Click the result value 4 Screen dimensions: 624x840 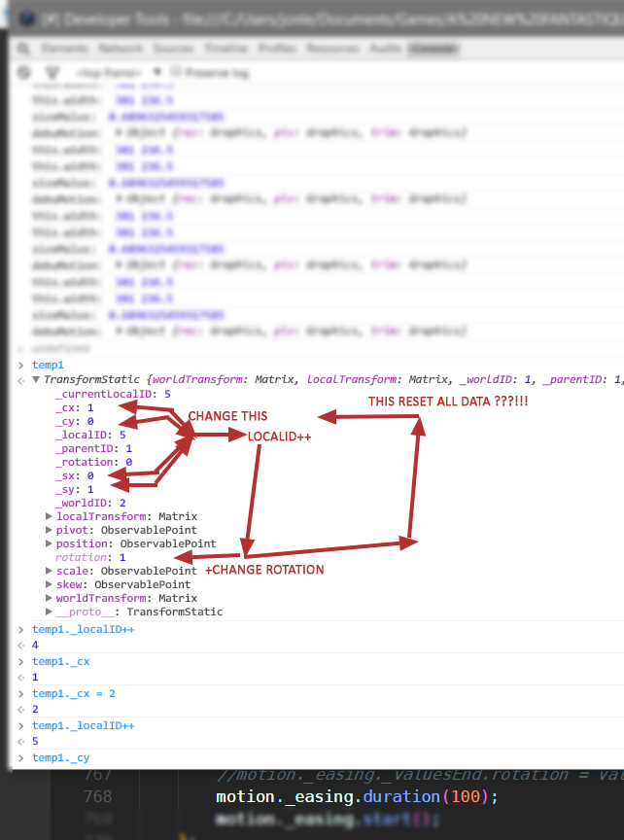35,645
